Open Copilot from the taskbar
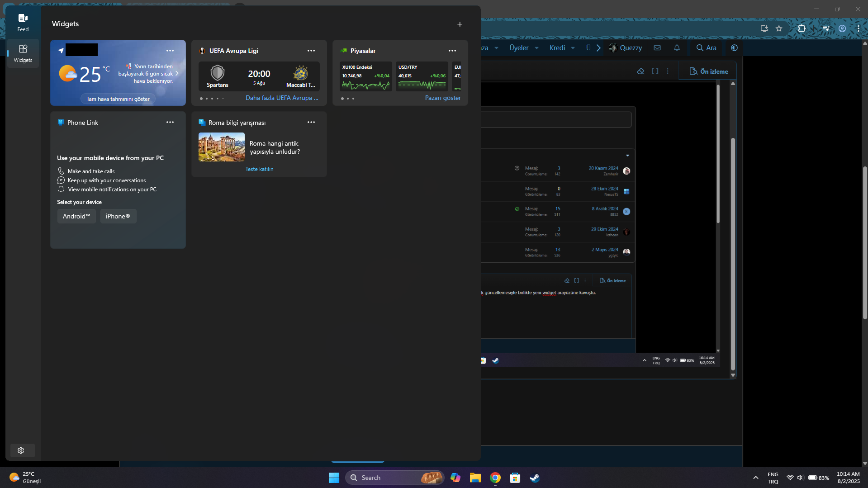868x488 pixels. (x=455, y=478)
